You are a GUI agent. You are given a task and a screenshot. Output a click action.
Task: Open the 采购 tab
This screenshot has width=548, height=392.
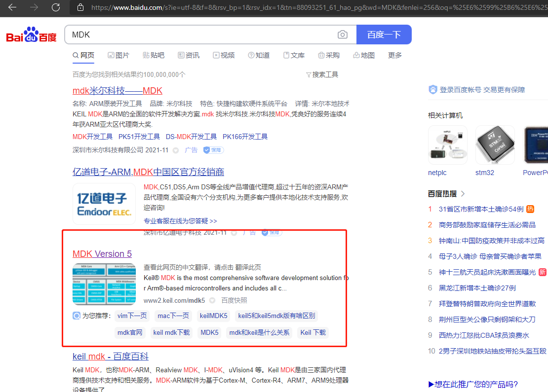(329, 55)
